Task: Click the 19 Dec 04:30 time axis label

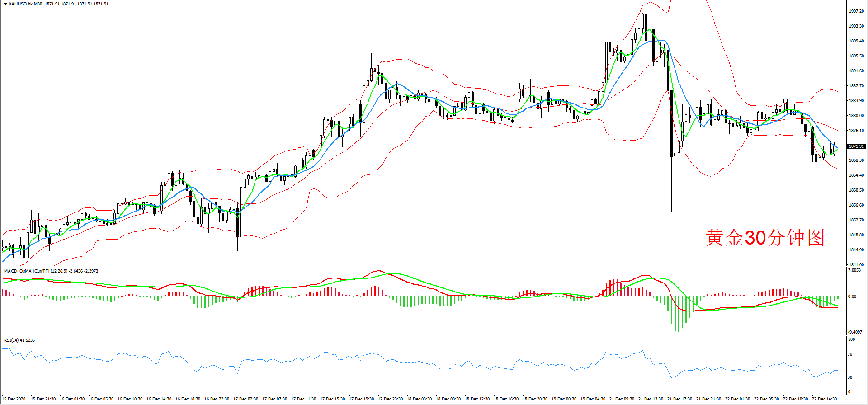Action: 593,399
